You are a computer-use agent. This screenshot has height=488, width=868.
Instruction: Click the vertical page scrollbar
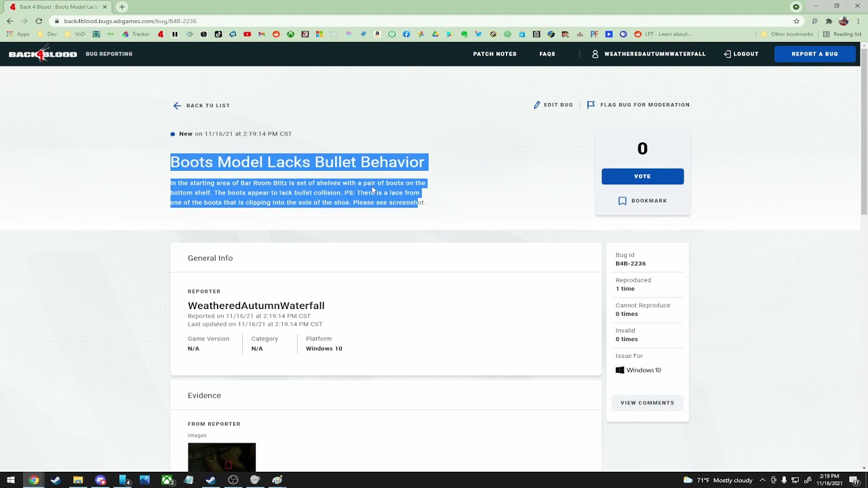(x=864, y=132)
